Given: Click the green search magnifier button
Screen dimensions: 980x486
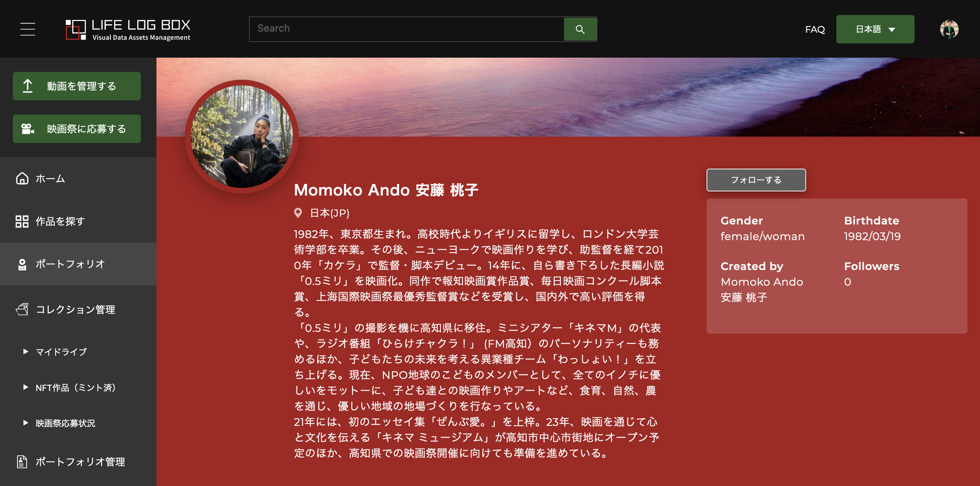Looking at the screenshot, I should (580, 29).
